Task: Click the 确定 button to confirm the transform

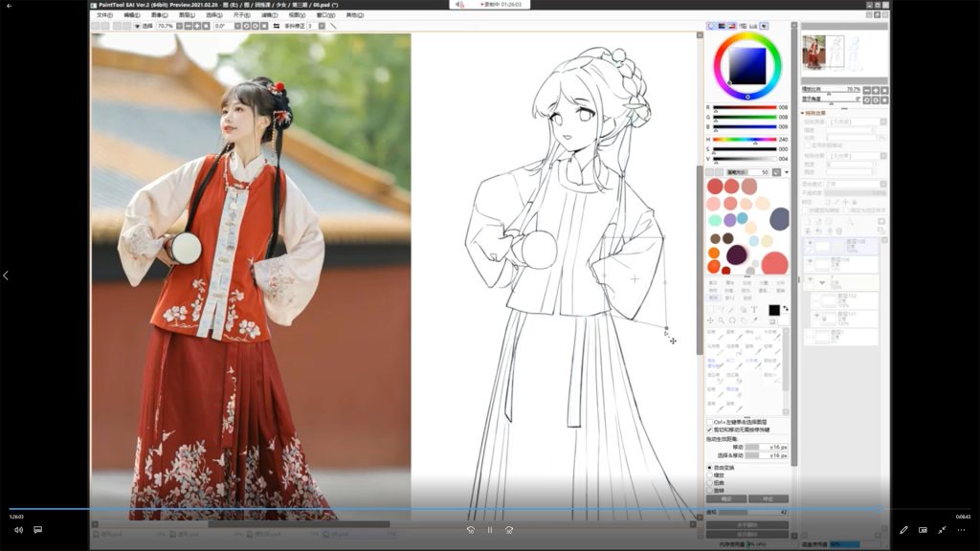Action: tap(726, 499)
